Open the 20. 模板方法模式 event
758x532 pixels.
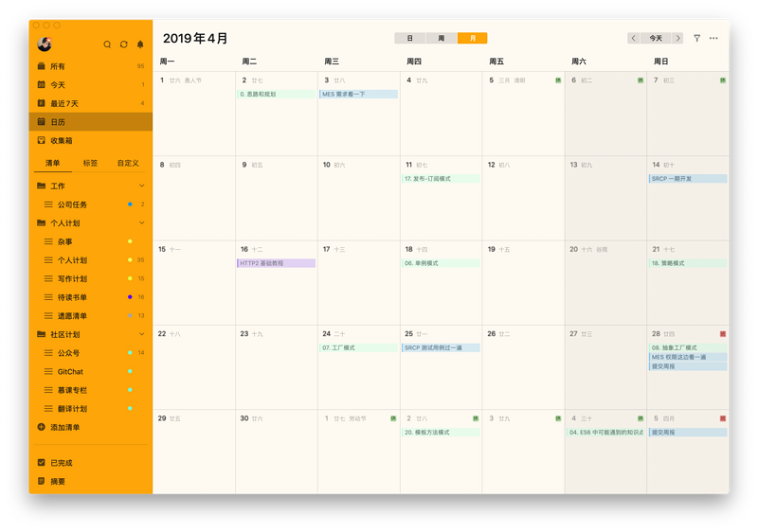point(441,432)
